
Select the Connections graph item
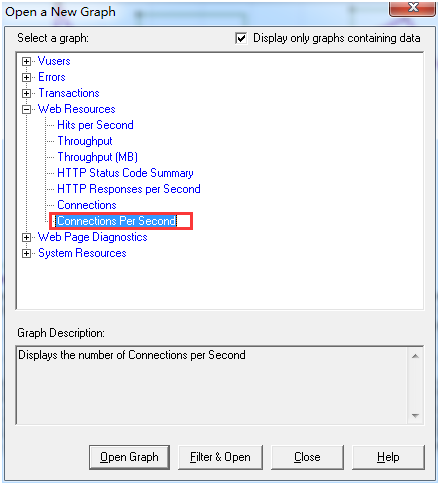87,205
